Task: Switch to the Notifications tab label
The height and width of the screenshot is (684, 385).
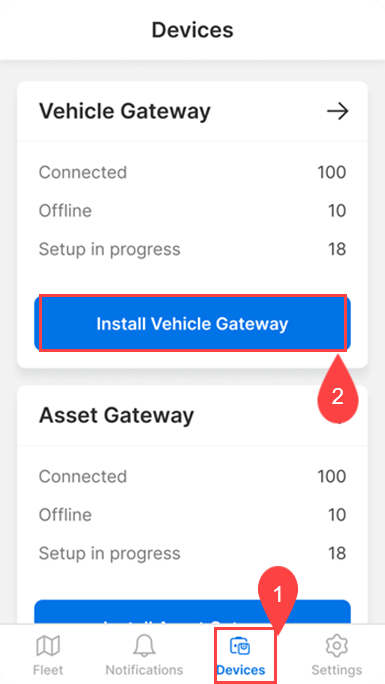Action: click(144, 670)
